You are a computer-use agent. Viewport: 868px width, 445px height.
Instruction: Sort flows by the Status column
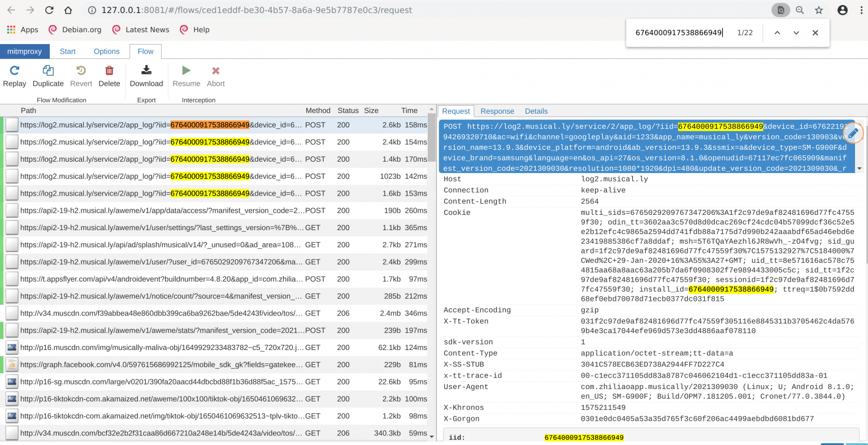(x=348, y=111)
